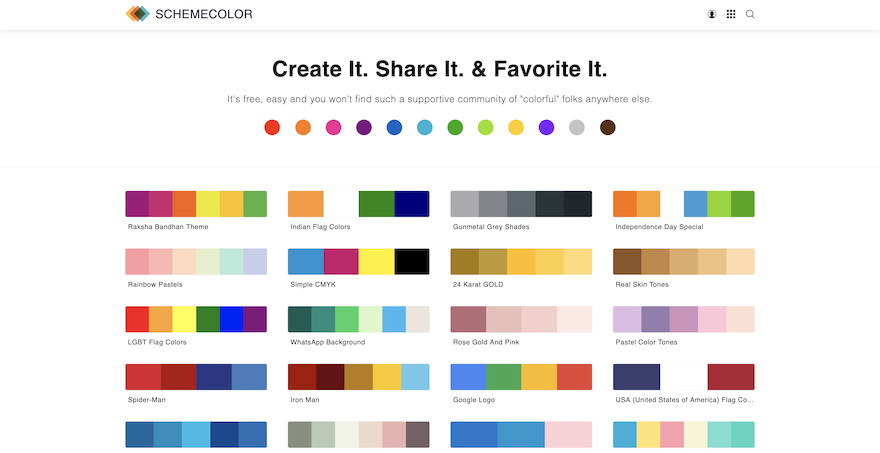Select the gray color circle
880x453 pixels.
(x=577, y=127)
